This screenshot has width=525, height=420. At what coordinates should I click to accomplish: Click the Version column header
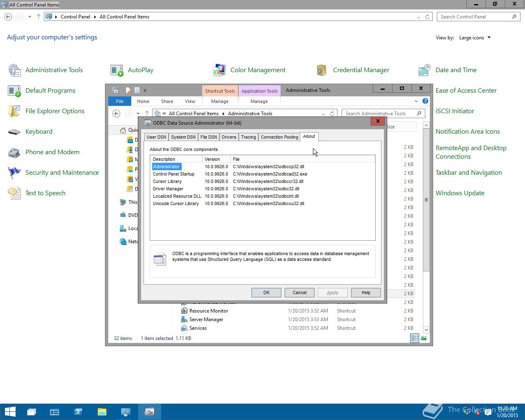pos(216,159)
